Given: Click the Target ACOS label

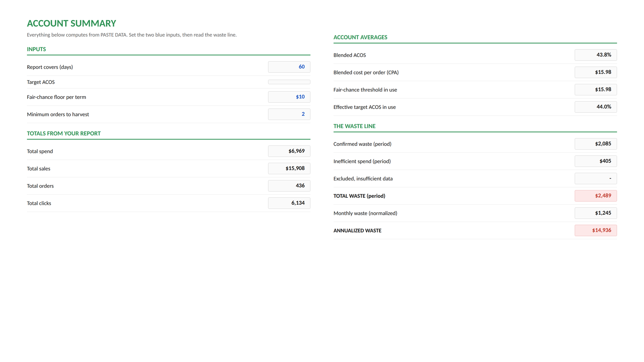Looking at the screenshot, I should 41,82.
